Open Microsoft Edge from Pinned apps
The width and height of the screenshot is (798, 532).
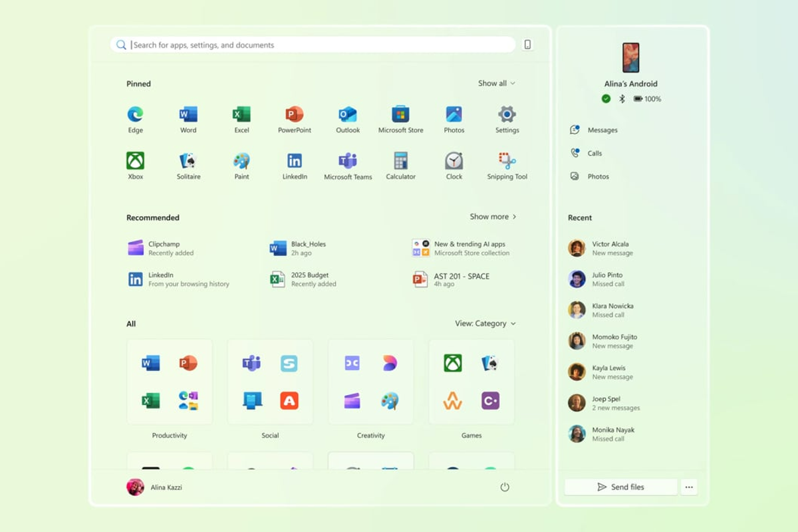coord(135,117)
